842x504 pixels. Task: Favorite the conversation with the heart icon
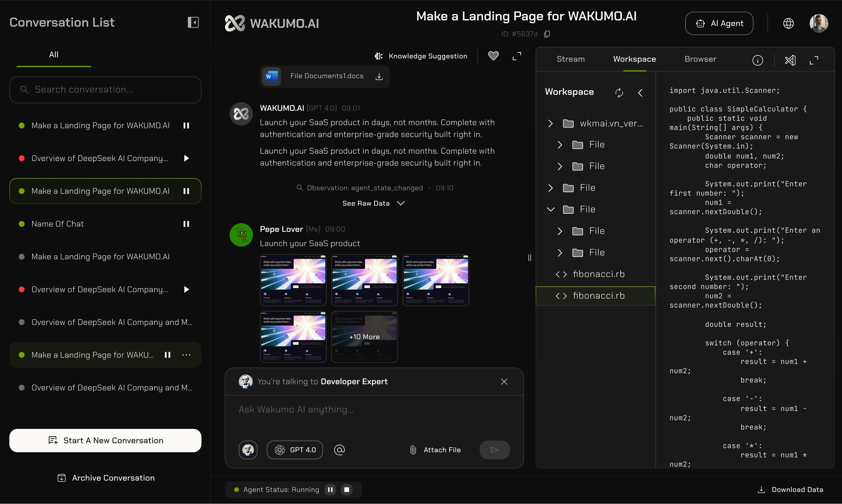[x=493, y=56]
